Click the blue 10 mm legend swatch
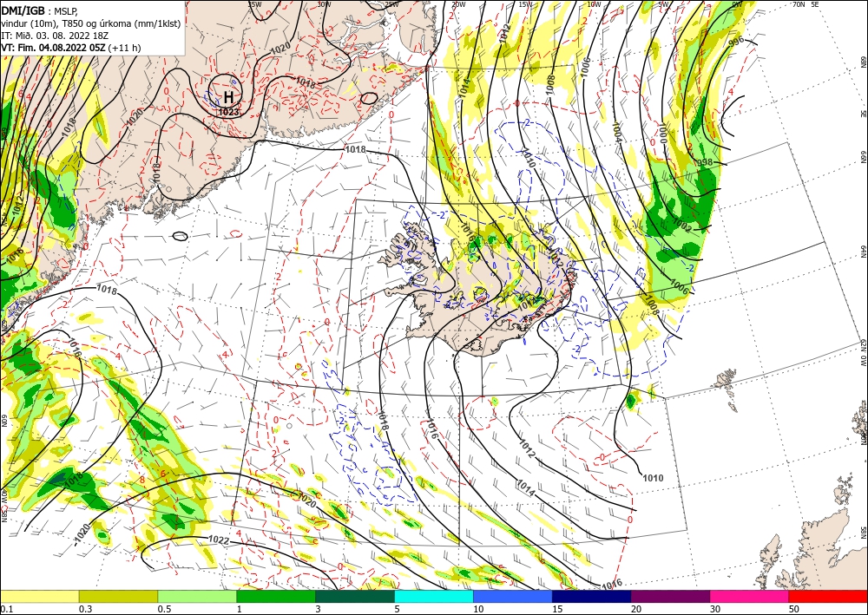The height and width of the screenshot is (615, 868). 513,596
